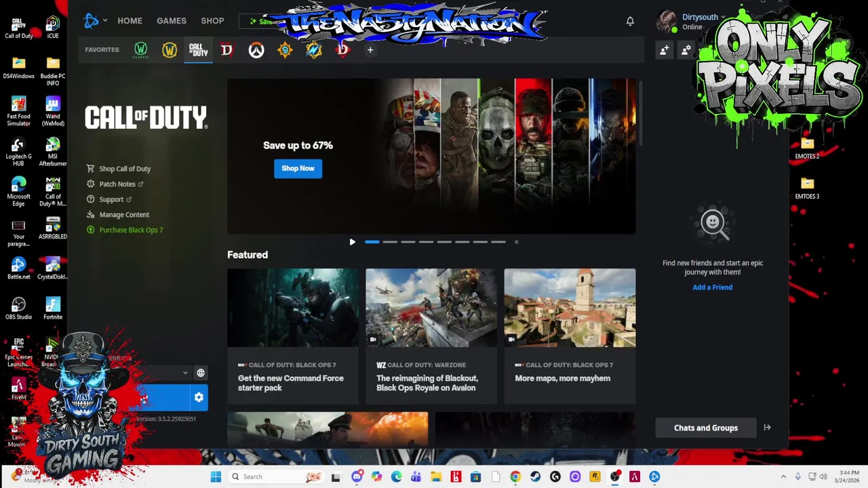Screen dimensions: 868x488
Task: Play the banner carousel slideshow
Action: click(352, 242)
